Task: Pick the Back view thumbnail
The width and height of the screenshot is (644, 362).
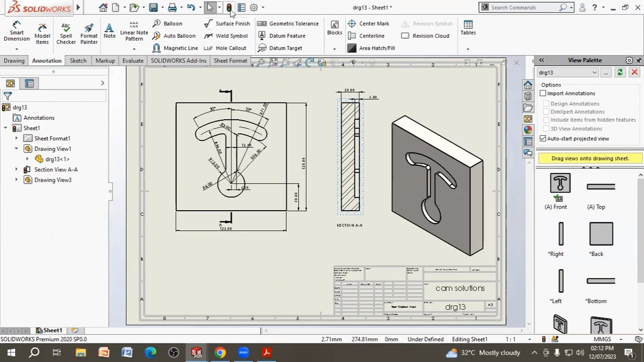Action: point(601,234)
